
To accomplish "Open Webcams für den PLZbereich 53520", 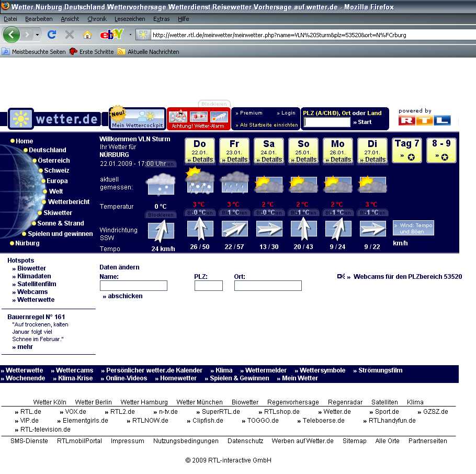I will [x=407, y=276].
